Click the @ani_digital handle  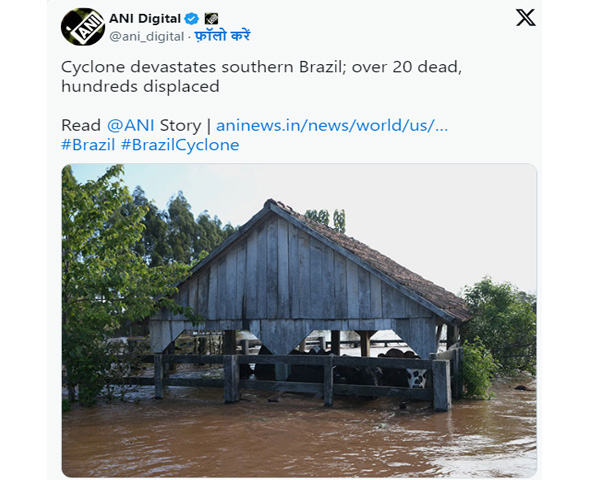(x=146, y=36)
